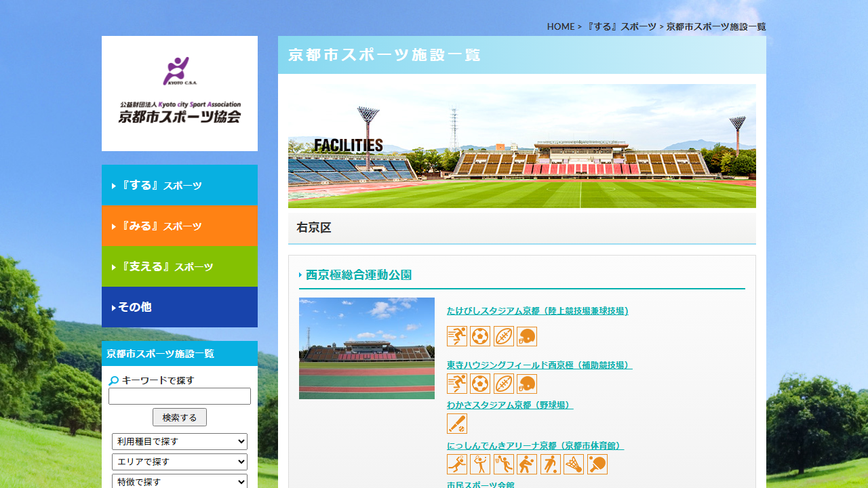Screen dimensions: 868x488
Task: Open 東寺ハウジングフィールド西京極（補助競技場） link
Action: 540,365
